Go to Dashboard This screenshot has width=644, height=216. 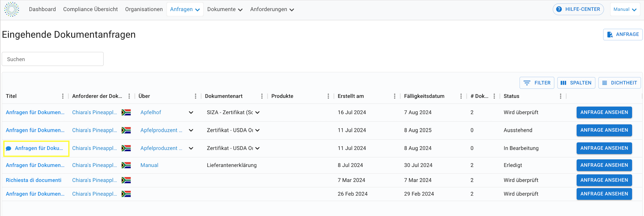pos(42,9)
